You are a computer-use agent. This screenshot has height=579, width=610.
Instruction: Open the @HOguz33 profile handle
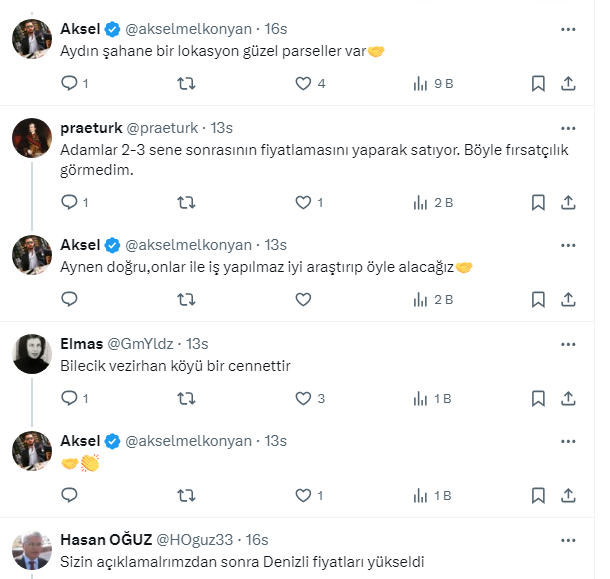click(202, 540)
